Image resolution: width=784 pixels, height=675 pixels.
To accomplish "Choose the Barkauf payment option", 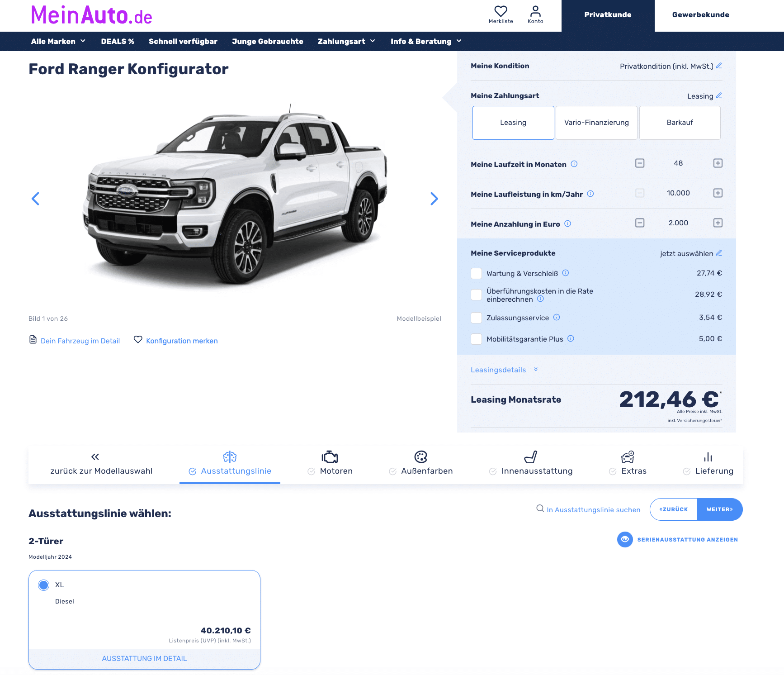I will click(680, 123).
